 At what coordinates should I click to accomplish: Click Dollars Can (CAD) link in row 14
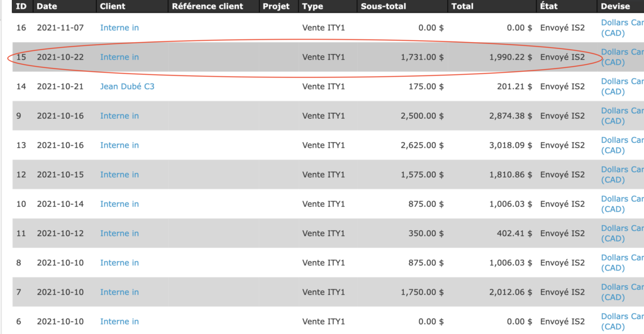(x=621, y=87)
